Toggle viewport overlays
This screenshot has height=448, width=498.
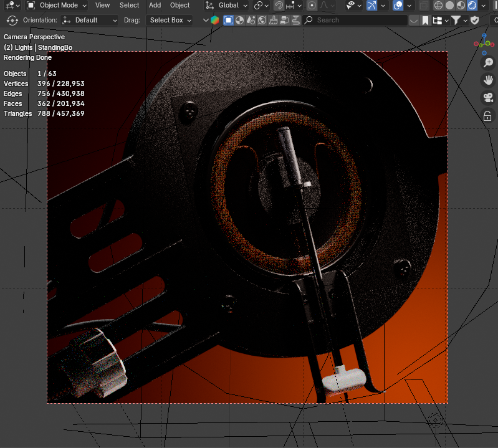[398, 5]
